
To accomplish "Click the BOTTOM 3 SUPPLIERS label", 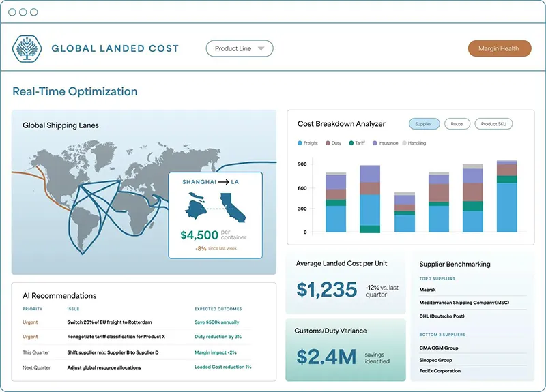I will click(442, 335).
